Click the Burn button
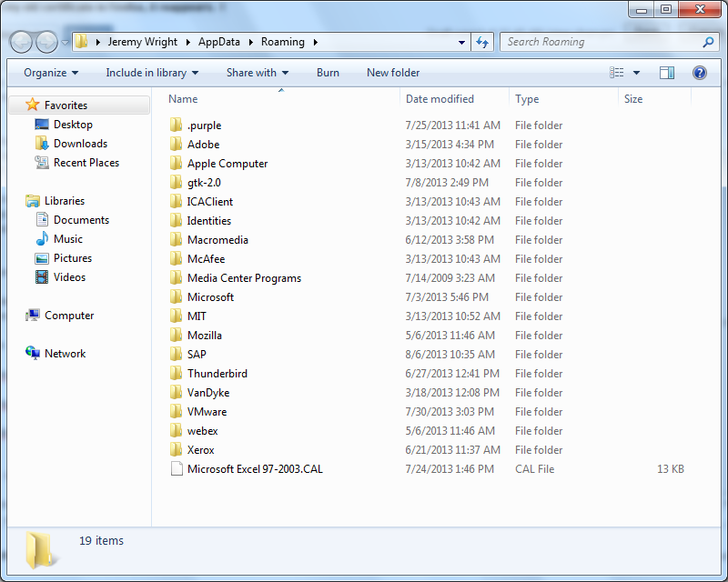Screen dimensions: 728x582 click(x=328, y=73)
